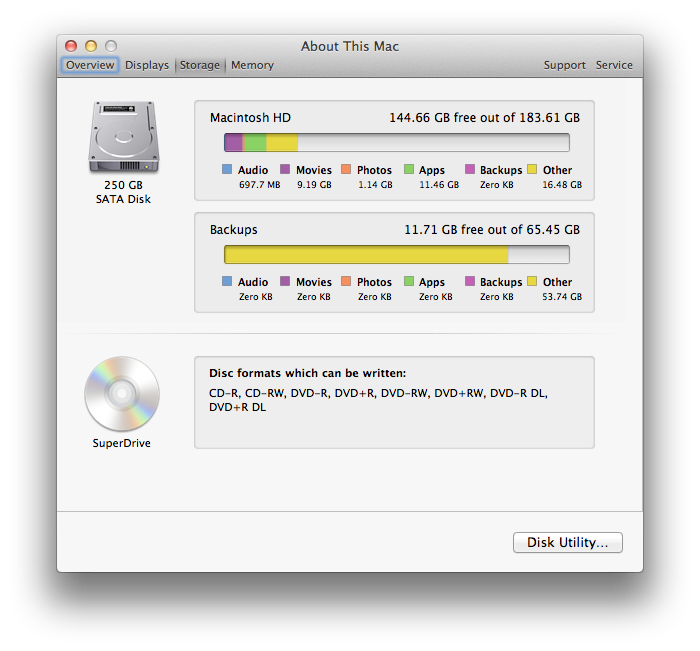
Task: Click the 'SuperDrive' label
Action: pos(121,443)
